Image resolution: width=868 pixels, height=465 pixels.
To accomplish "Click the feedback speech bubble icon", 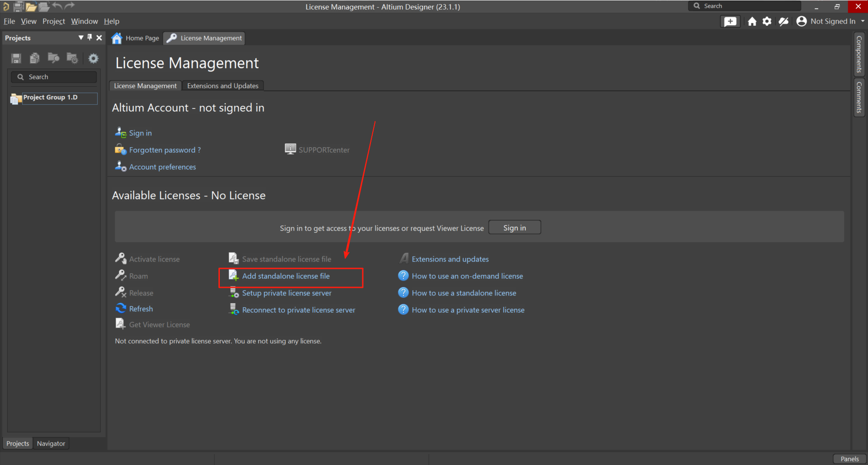I will coord(730,21).
